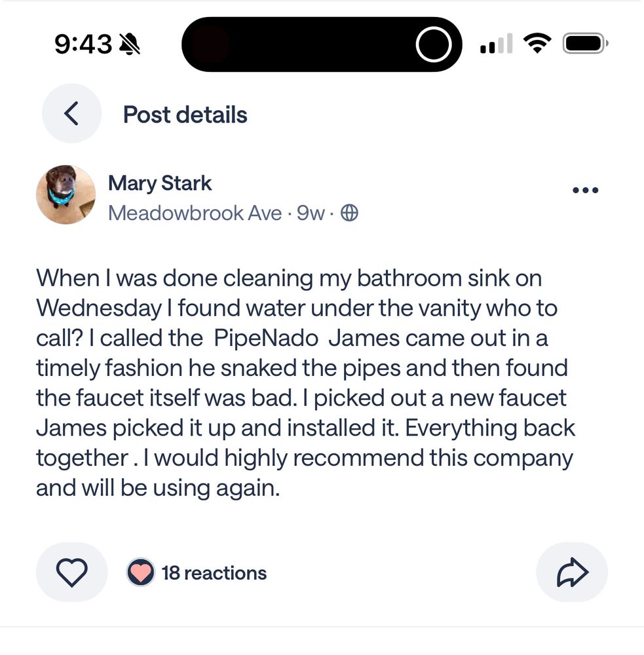Tap the 9:43 status bar clock

pyautogui.click(x=83, y=45)
